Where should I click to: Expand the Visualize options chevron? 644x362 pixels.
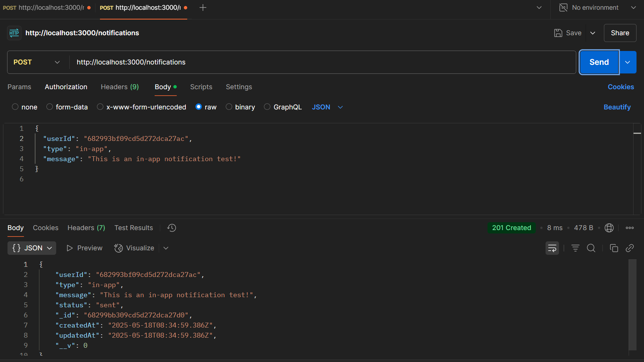tap(166, 248)
